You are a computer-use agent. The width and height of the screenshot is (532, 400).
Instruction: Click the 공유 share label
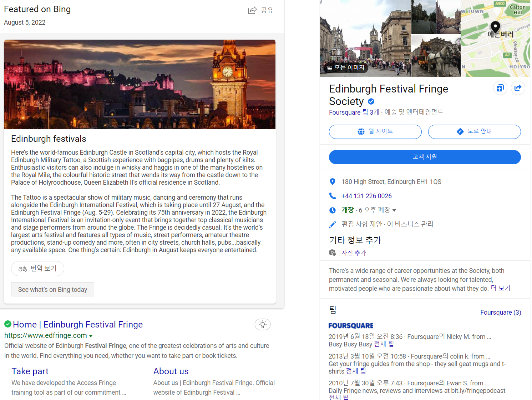pos(267,10)
